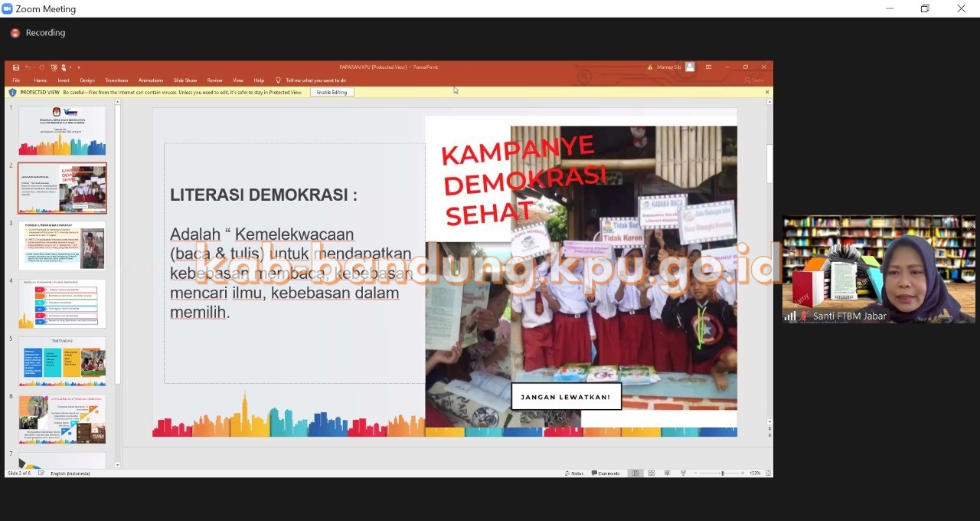
Task: Click the Share button in ribbon
Action: 753,80
